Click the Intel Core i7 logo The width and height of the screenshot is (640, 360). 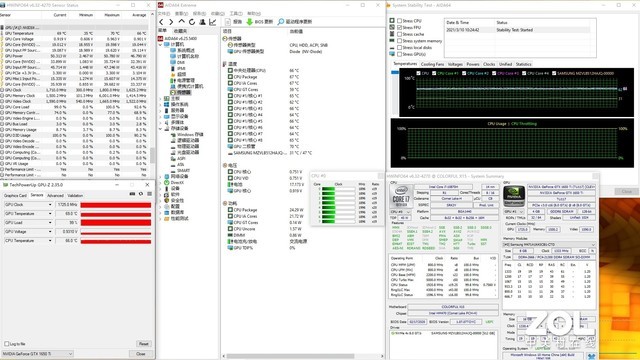pos(401,196)
